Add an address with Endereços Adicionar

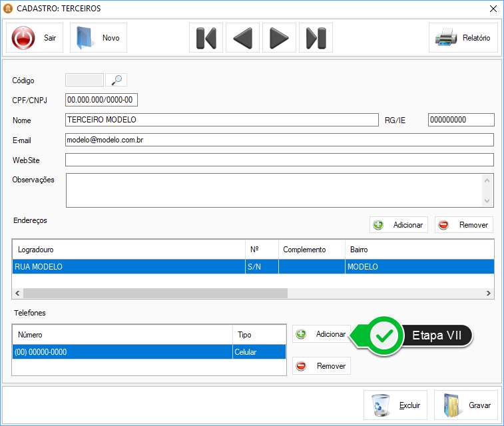pyautogui.click(x=399, y=224)
